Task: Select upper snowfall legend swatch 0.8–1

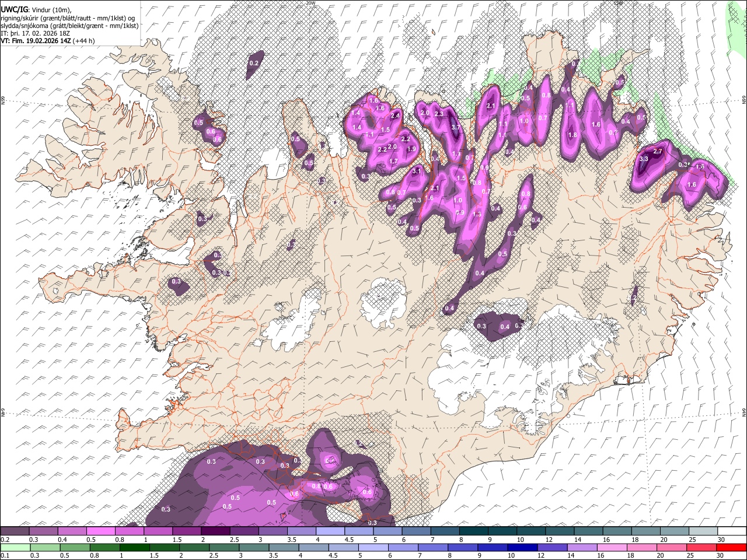Action: (129, 531)
